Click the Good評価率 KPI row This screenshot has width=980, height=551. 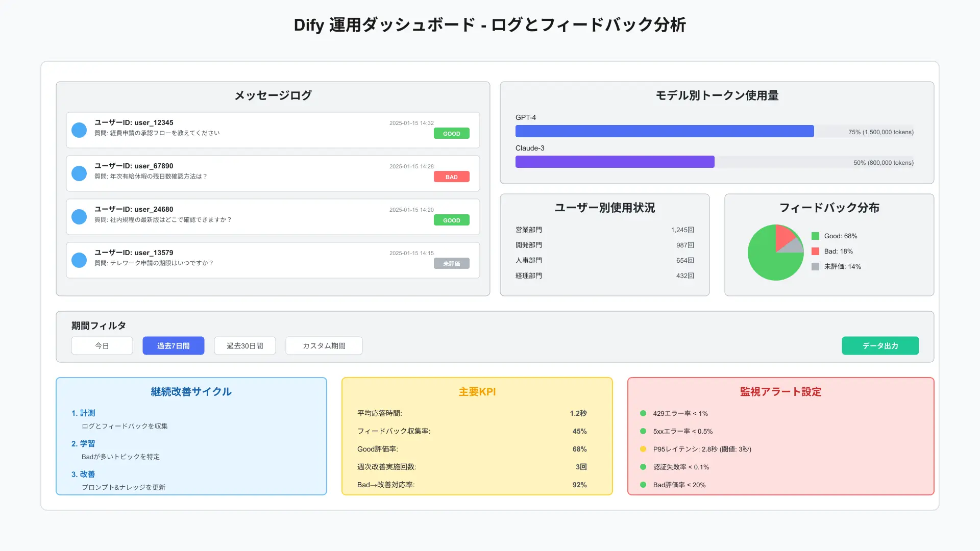[x=472, y=449]
